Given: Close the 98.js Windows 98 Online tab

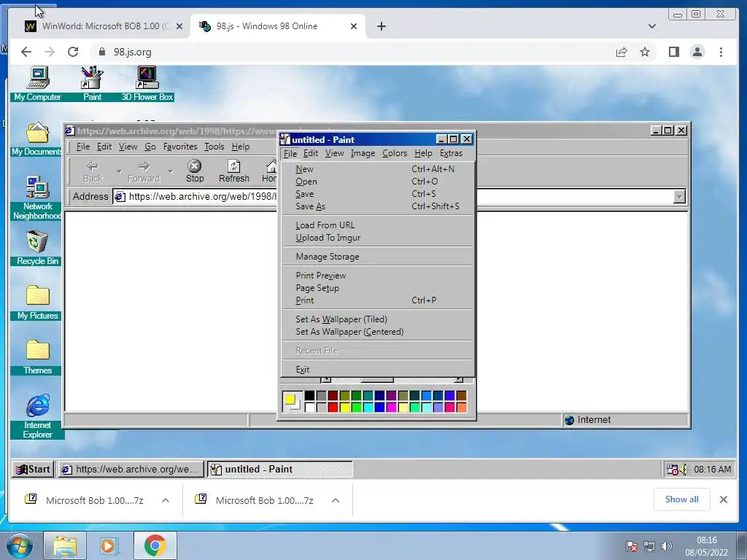Looking at the screenshot, I should coord(354,26).
